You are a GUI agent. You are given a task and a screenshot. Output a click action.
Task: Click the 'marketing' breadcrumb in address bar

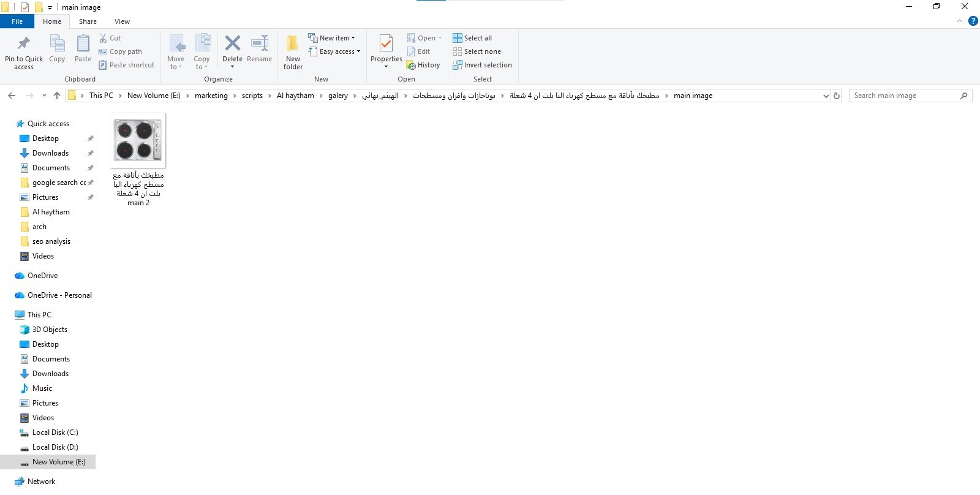211,96
